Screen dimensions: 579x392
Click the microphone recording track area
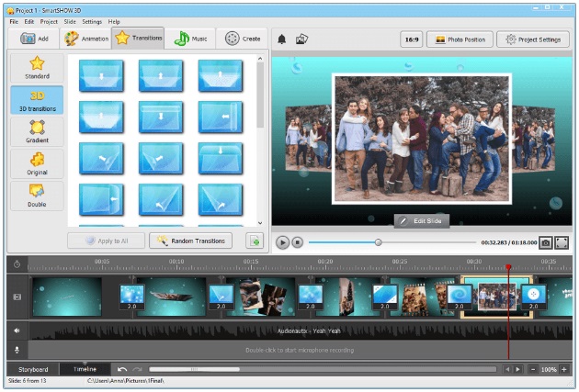tap(300, 350)
